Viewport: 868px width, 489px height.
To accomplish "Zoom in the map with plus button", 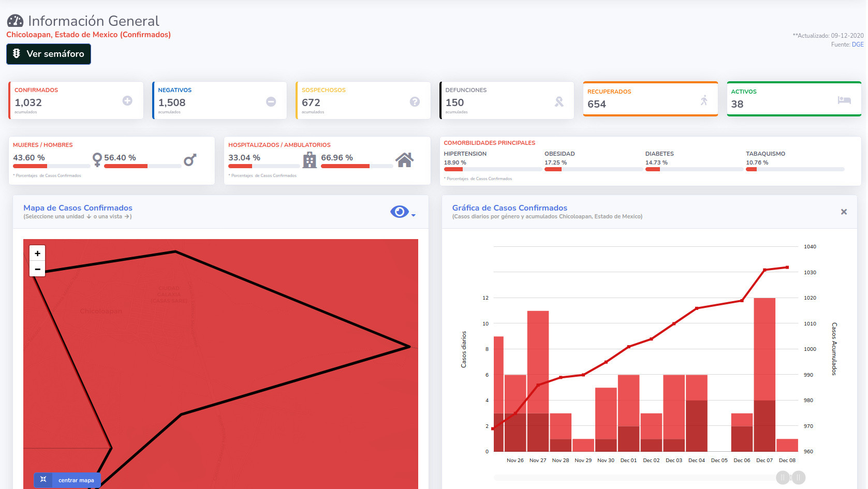I will click(37, 253).
